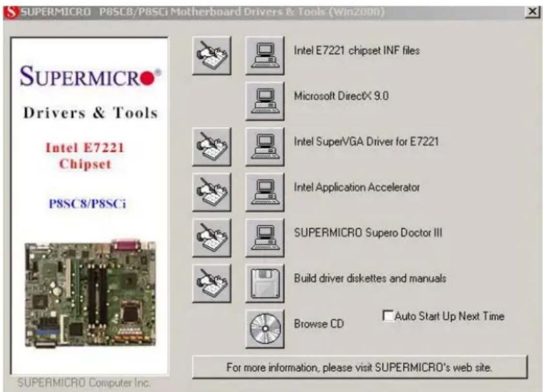Visit SUPERMICRO's web site button
The height and width of the screenshot is (392, 543).
(360, 367)
